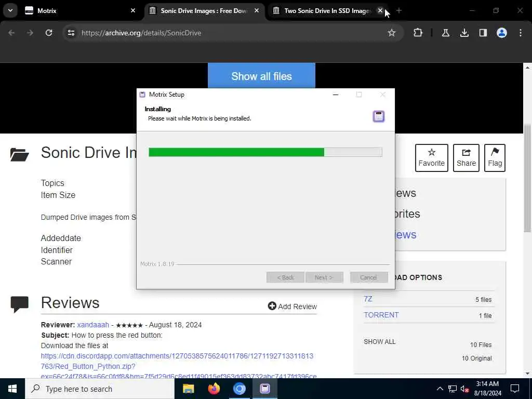Viewport: 532px width, 399px height.
Task: Switch to the Motrix browser tab
Action: pos(80,10)
